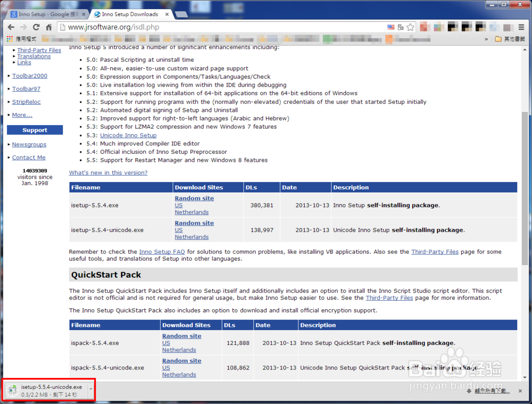Click US site for ispack-5.5.4.exe
This screenshot has height=404, width=532.
(166, 343)
